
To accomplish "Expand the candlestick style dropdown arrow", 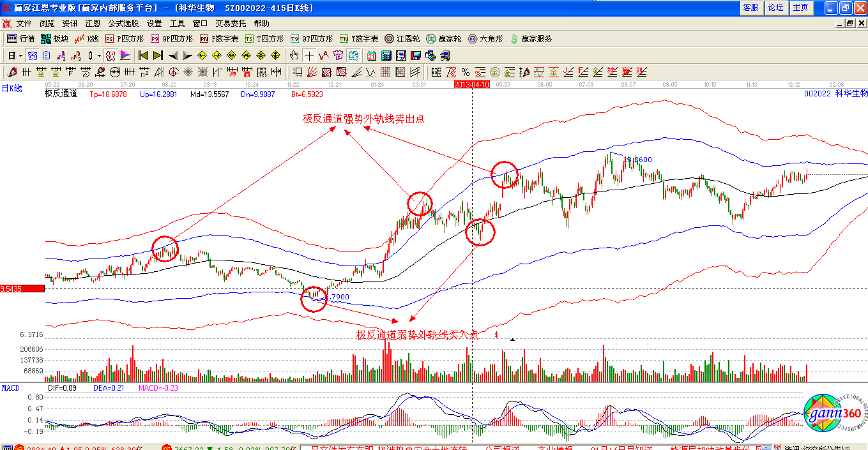I will click(99, 56).
